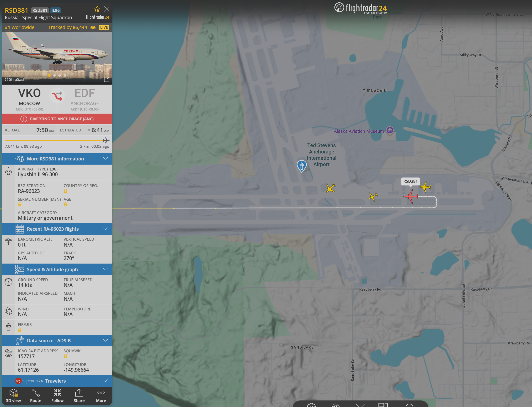Click the flight progress bar
Screen dimensions: 532x407
tap(54, 140)
